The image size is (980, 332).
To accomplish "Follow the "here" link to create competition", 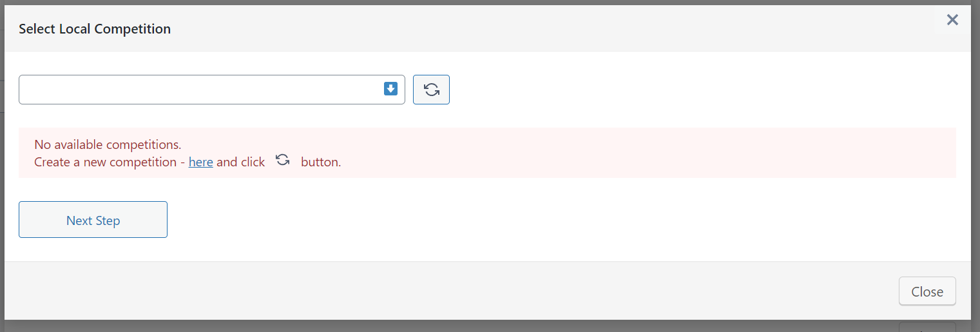I will [200, 162].
